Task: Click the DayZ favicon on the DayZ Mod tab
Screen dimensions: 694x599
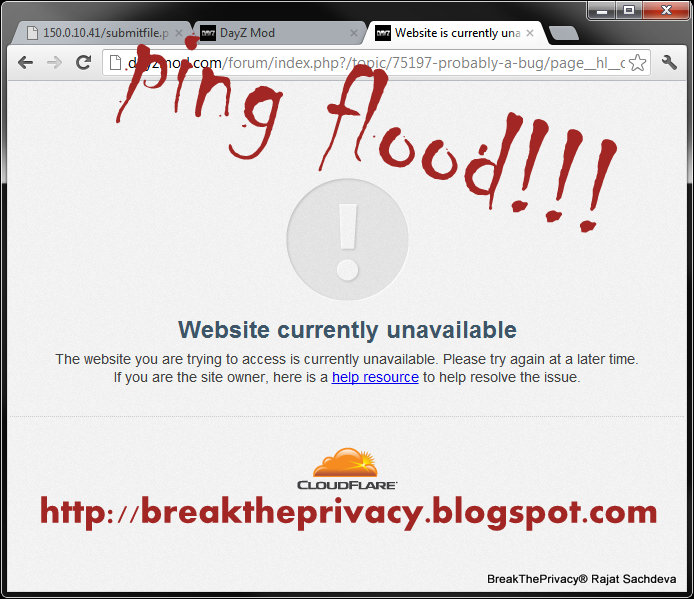Action: point(208,33)
